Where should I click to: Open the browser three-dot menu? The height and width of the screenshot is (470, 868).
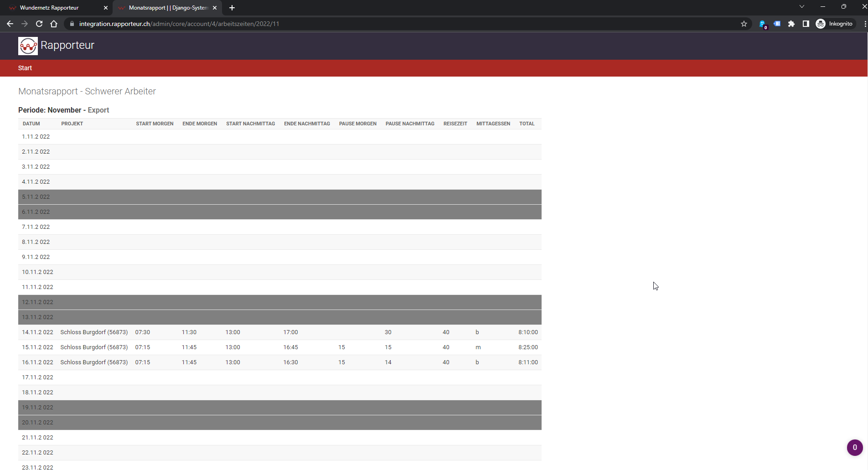(x=864, y=24)
